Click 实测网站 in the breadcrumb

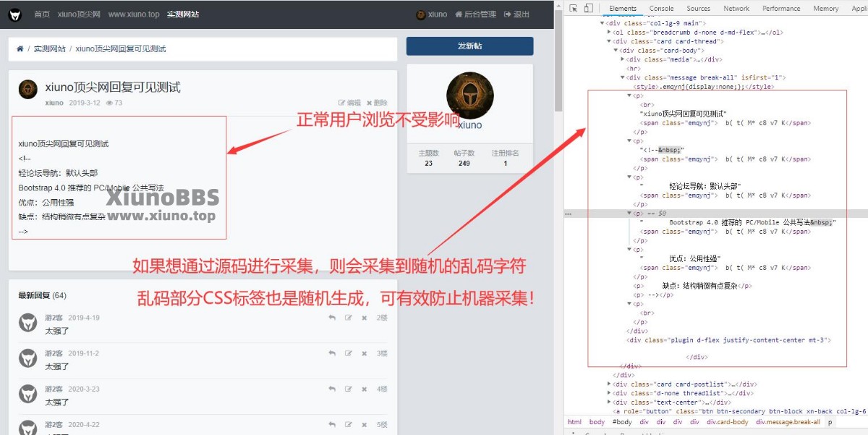click(49, 49)
